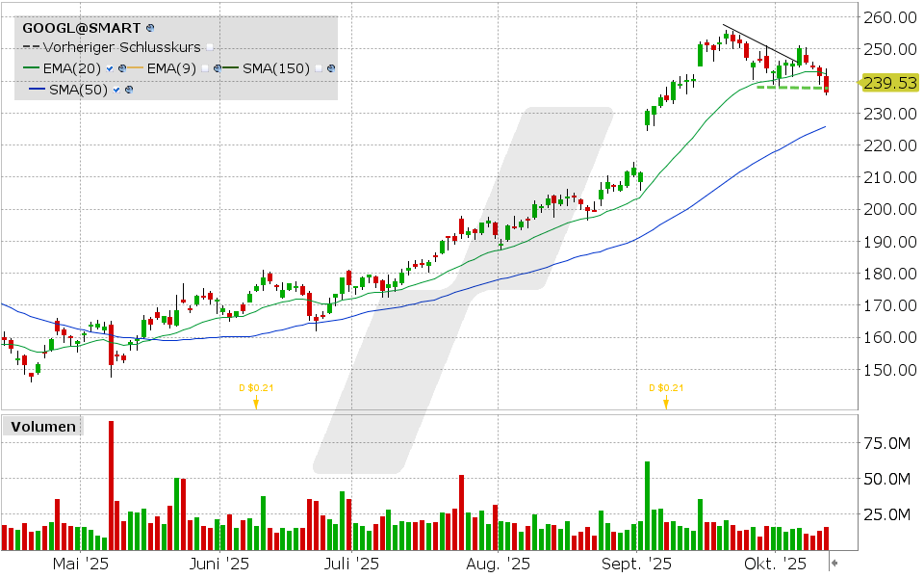Click the Volumen panel label
Screen dimensions: 924x578
click(x=41, y=427)
